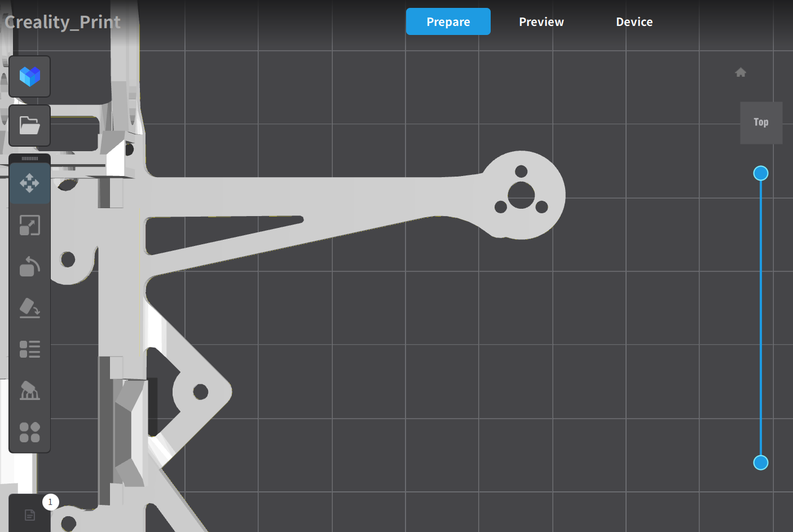Click the Top face of view cube
This screenshot has height=532, width=793.
click(761, 122)
